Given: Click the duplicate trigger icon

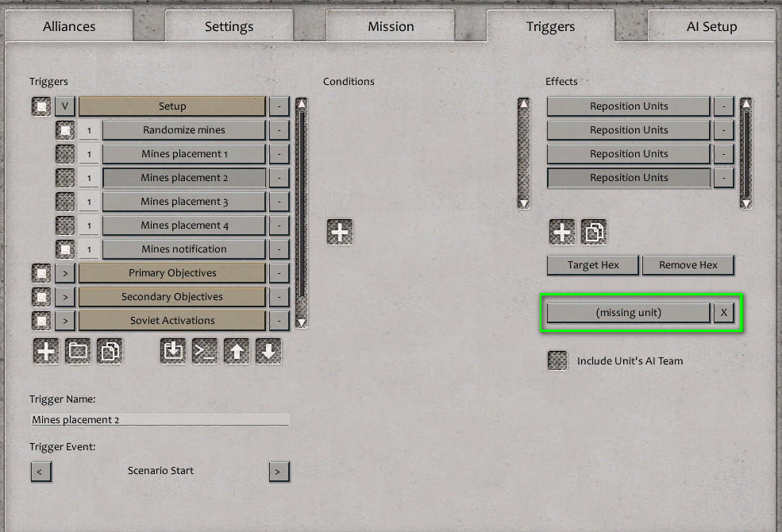Looking at the screenshot, I should click(x=110, y=351).
